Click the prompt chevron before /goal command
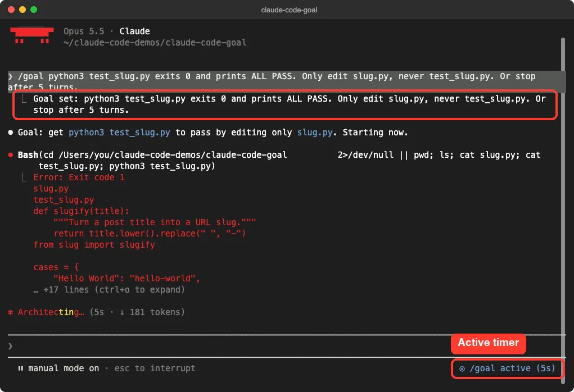The image size is (574, 392). (10, 76)
